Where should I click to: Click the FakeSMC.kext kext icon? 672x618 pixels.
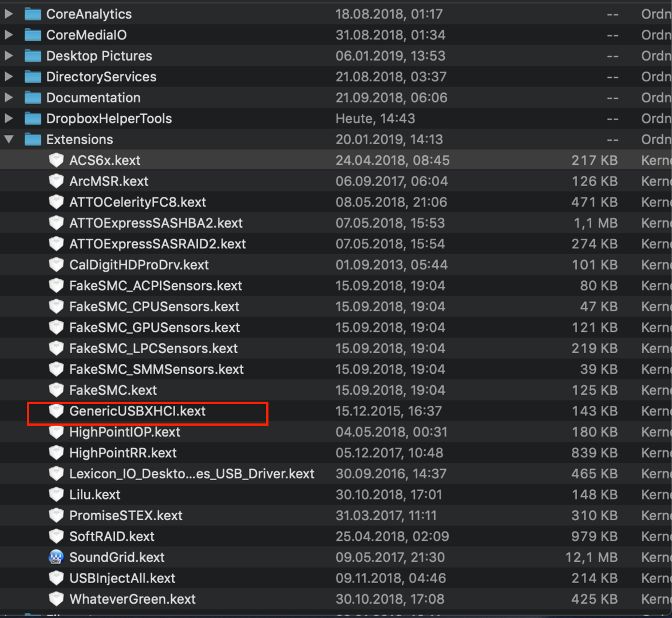56,390
